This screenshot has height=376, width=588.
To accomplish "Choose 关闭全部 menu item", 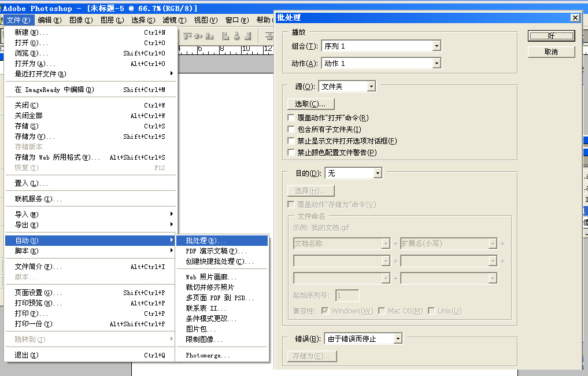I will click(x=90, y=116).
